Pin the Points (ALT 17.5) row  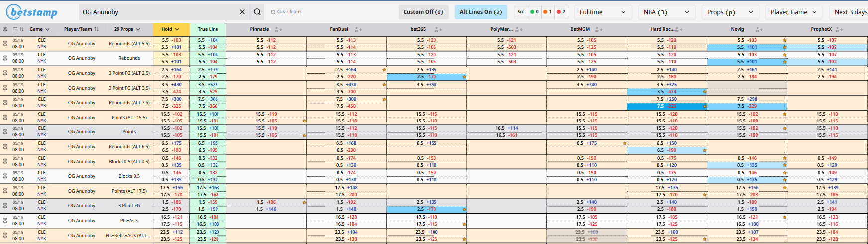coord(5,191)
